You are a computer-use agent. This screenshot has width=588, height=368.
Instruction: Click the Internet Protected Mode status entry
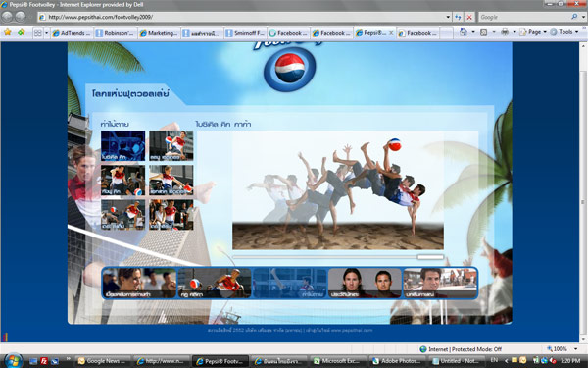tap(461, 349)
